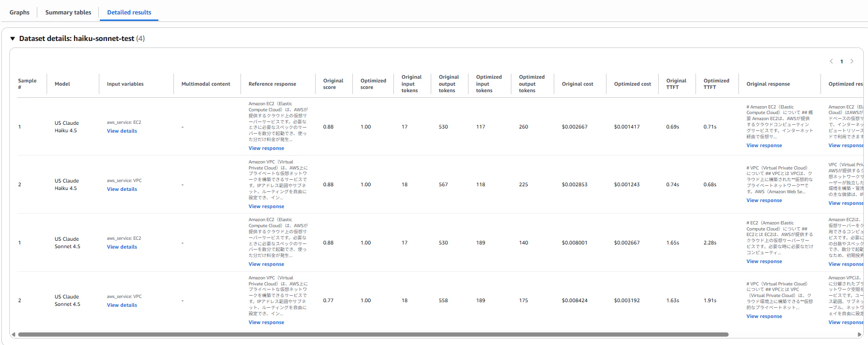Go to previous page arrow in pagination
Screen dimensions: 868x345
tap(831, 61)
